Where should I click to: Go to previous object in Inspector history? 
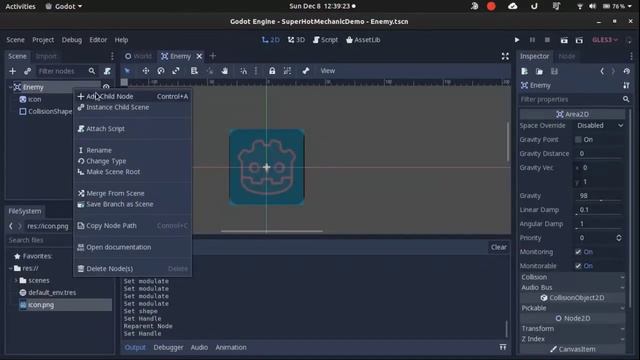[x=602, y=71]
